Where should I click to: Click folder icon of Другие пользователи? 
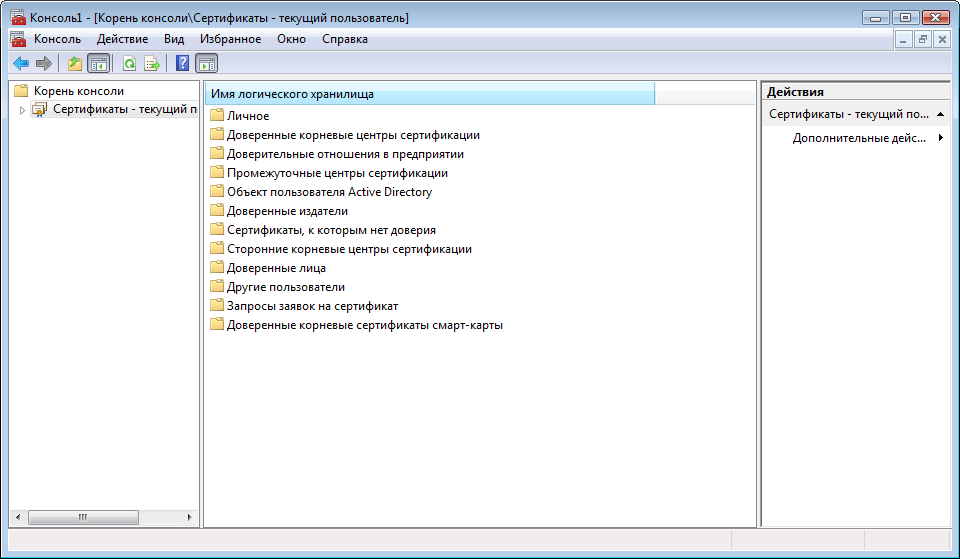(217, 286)
